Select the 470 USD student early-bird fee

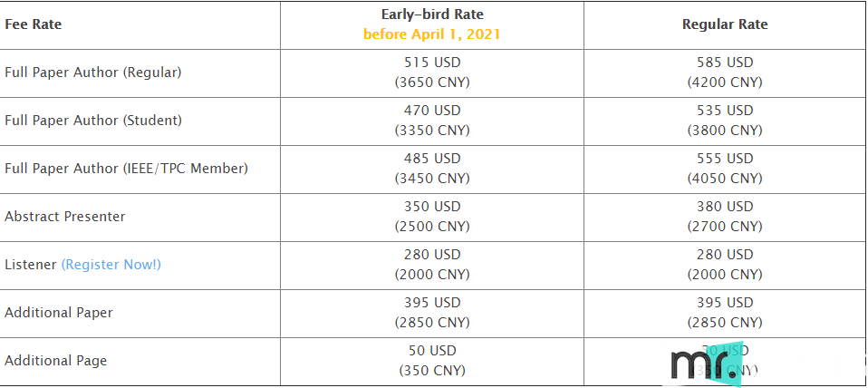(432, 111)
